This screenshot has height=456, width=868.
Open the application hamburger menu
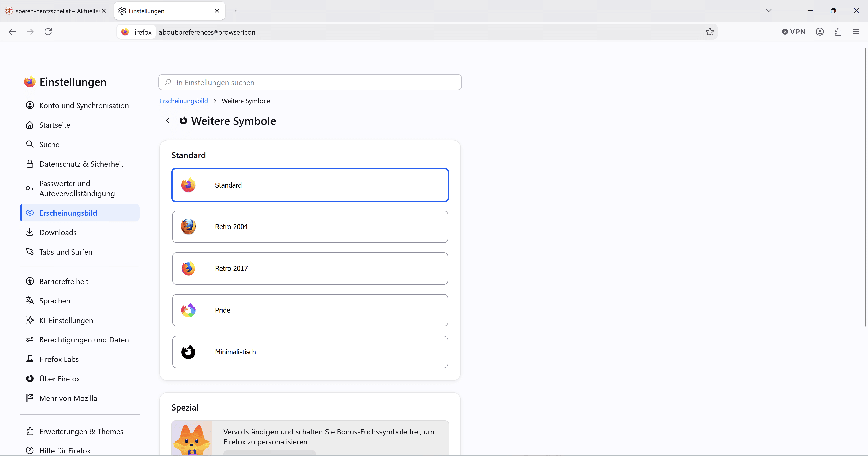tap(856, 32)
